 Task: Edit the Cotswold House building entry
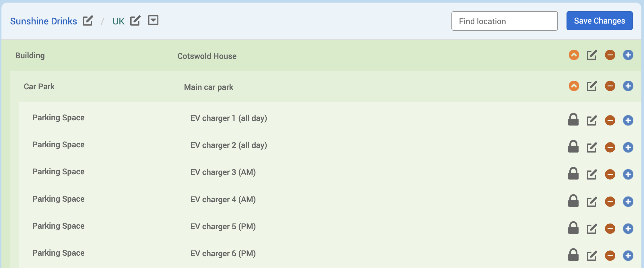click(592, 55)
